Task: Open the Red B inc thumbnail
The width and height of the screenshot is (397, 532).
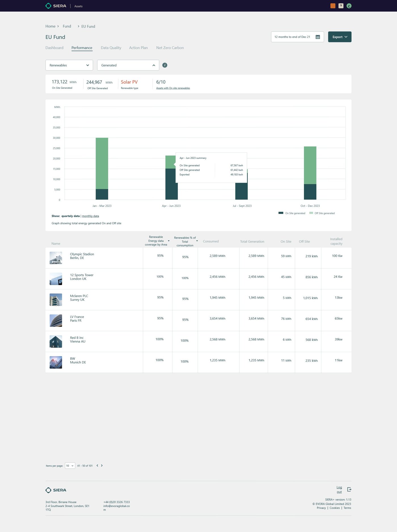Action: [x=56, y=342]
